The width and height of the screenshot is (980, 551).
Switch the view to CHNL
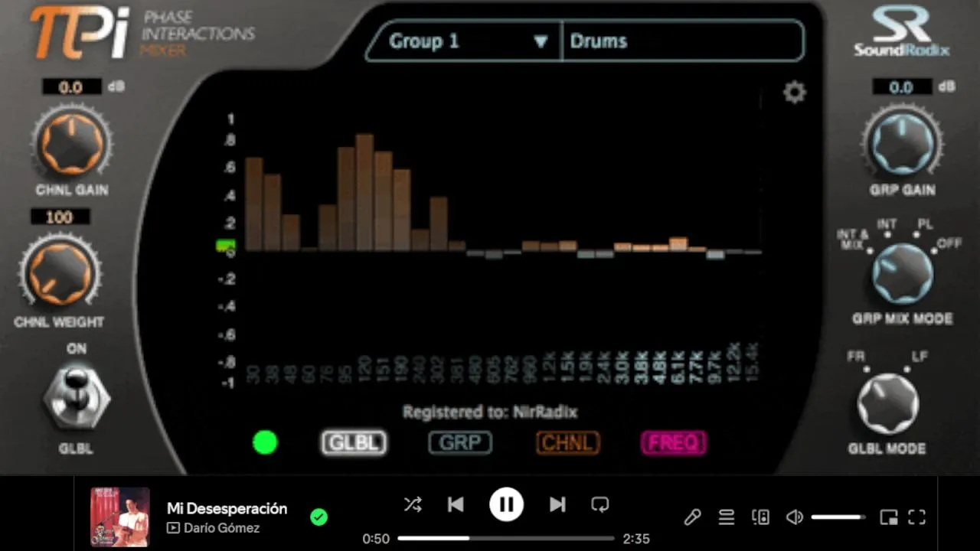567,442
